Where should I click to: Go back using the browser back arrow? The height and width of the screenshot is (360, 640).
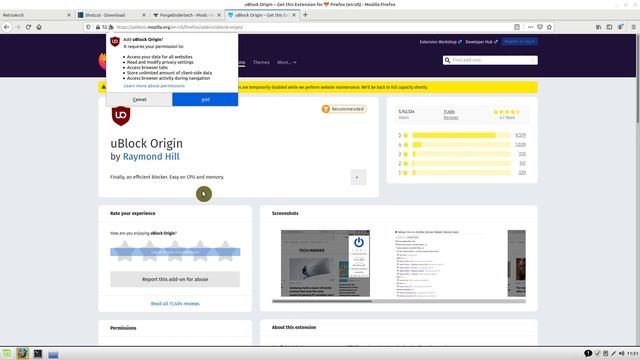[x=7, y=27]
